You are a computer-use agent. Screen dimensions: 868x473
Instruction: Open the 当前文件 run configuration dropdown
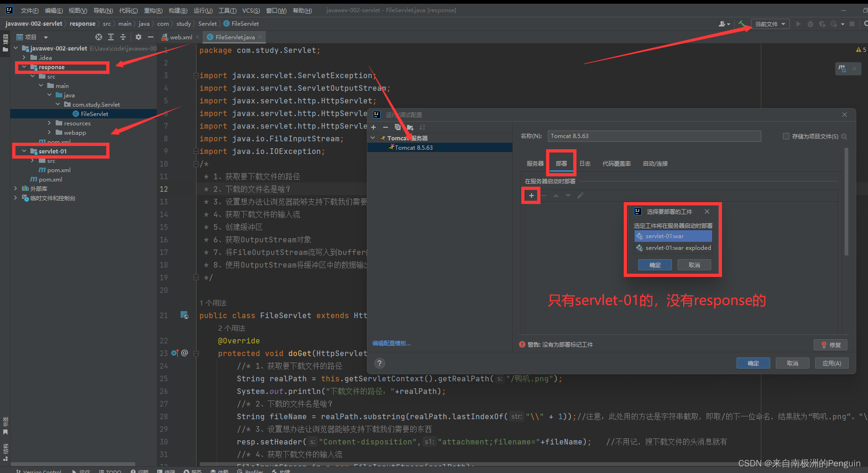(770, 24)
